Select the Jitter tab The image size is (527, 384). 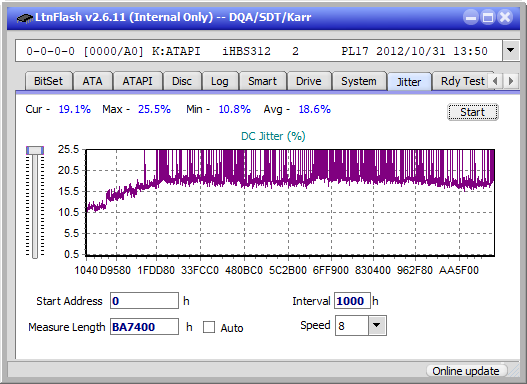(409, 82)
